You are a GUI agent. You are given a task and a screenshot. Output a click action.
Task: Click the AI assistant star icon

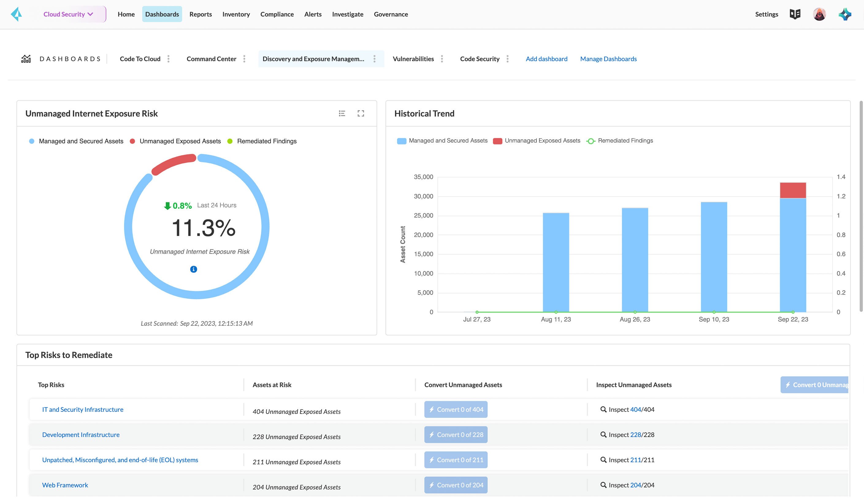(x=845, y=14)
